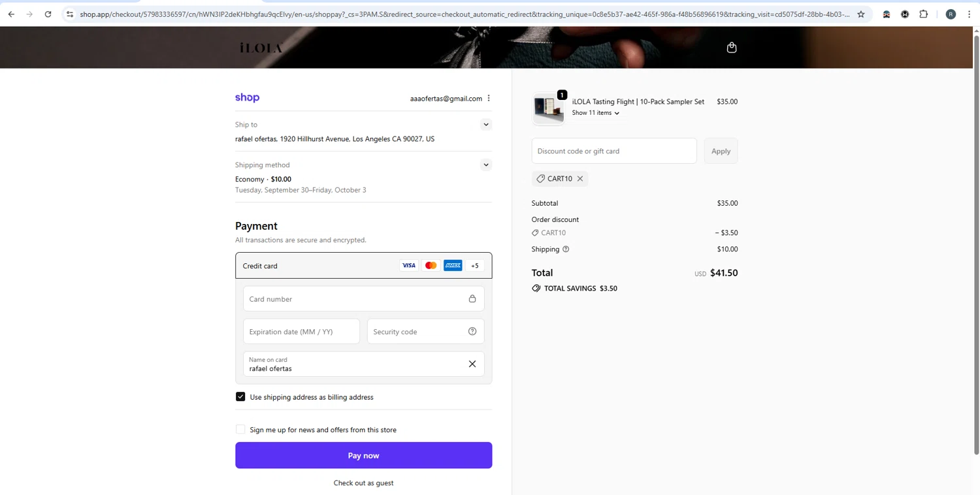Reload the checkout page
980x495 pixels.
tap(48, 14)
